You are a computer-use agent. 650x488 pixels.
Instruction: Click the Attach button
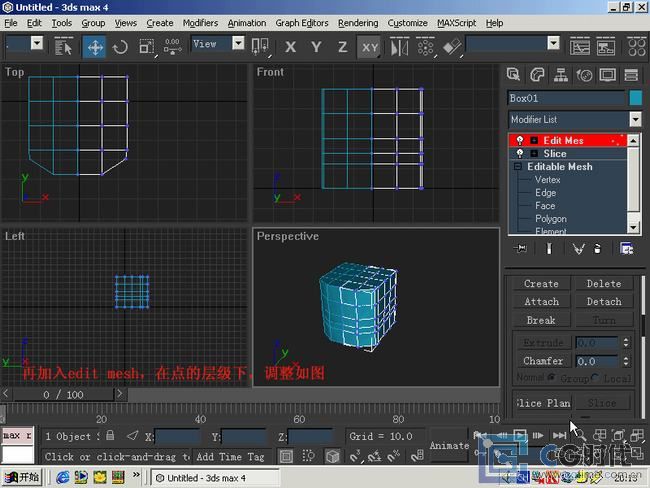pos(541,302)
